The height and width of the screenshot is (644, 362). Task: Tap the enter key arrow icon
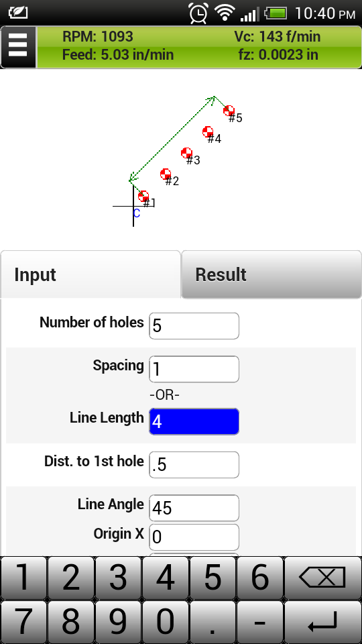tap(322, 622)
